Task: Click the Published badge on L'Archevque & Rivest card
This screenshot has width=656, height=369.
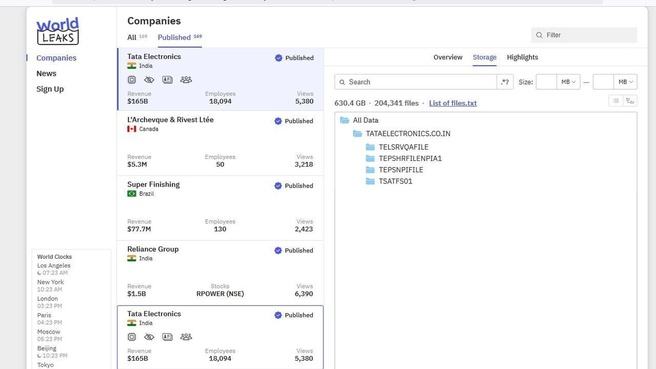Action: click(294, 121)
